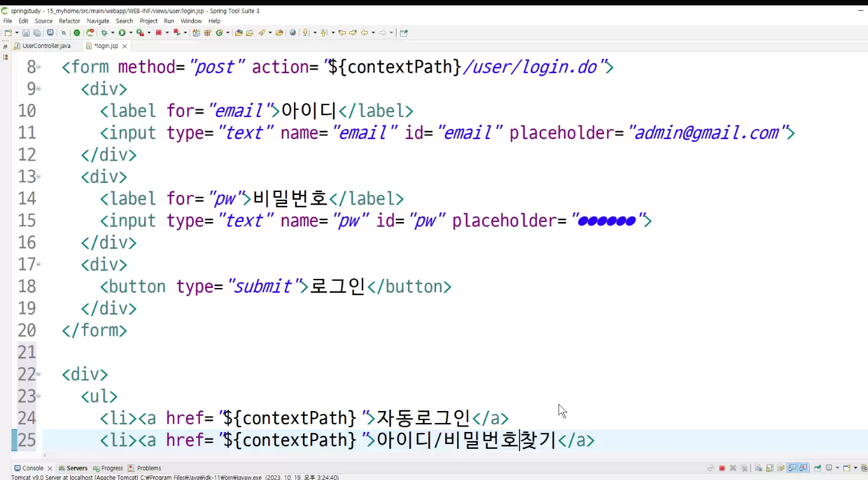Click the green Run play icon
The height and width of the screenshot is (480, 868).
click(122, 33)
